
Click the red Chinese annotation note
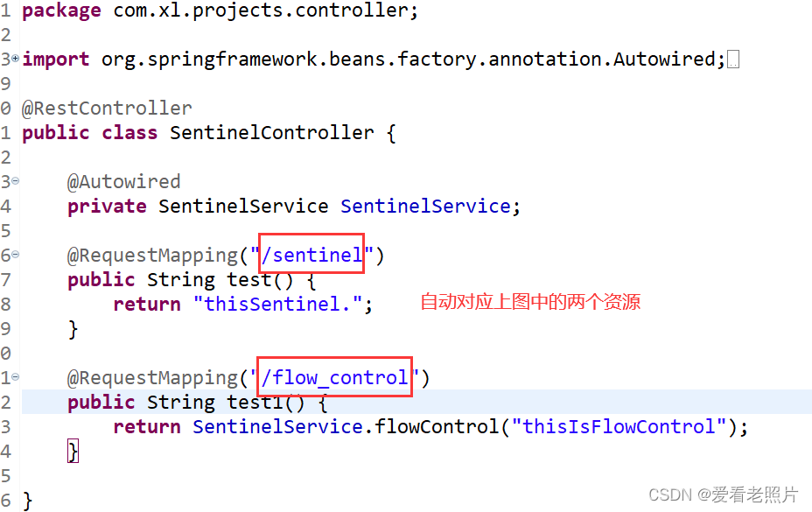point(530,302)
